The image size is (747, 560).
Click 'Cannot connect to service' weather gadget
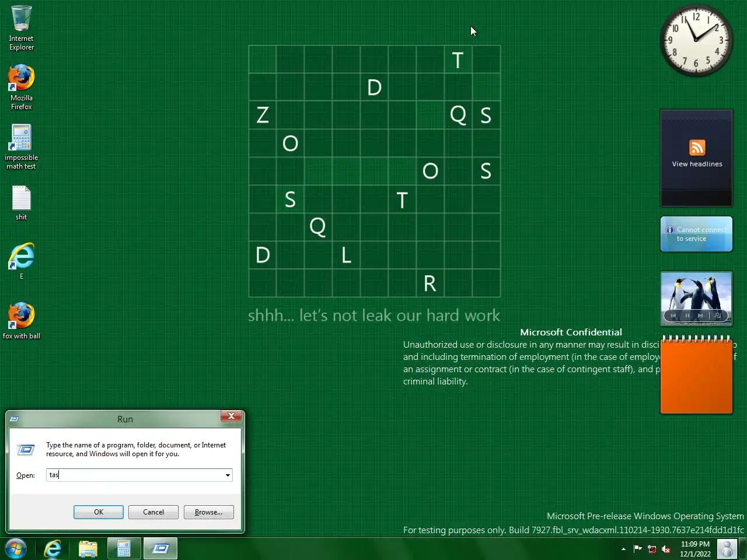coord(696,234)
